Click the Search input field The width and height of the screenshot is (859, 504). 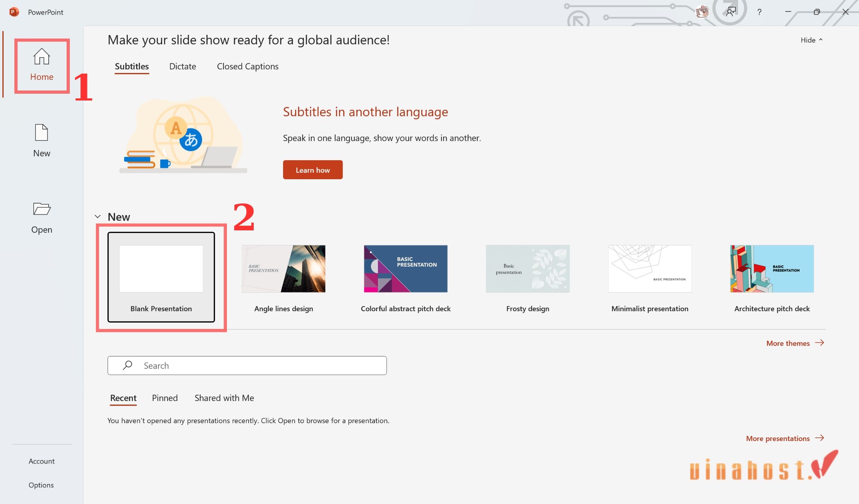[247, 365]
